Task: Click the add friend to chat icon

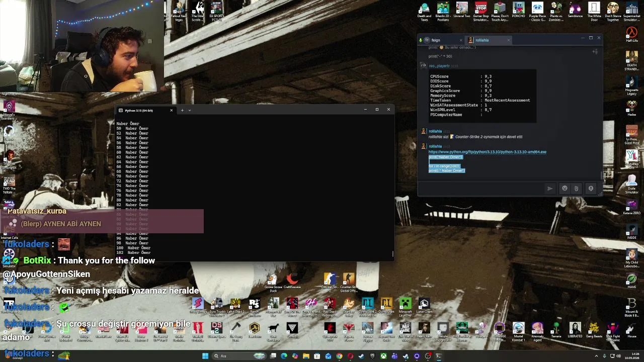Action: [595, 52]
